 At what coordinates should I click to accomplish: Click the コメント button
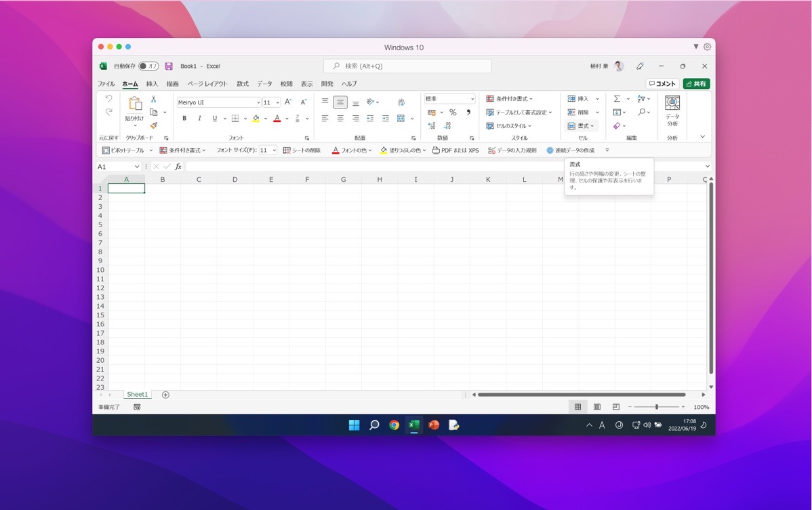(662, 83)
